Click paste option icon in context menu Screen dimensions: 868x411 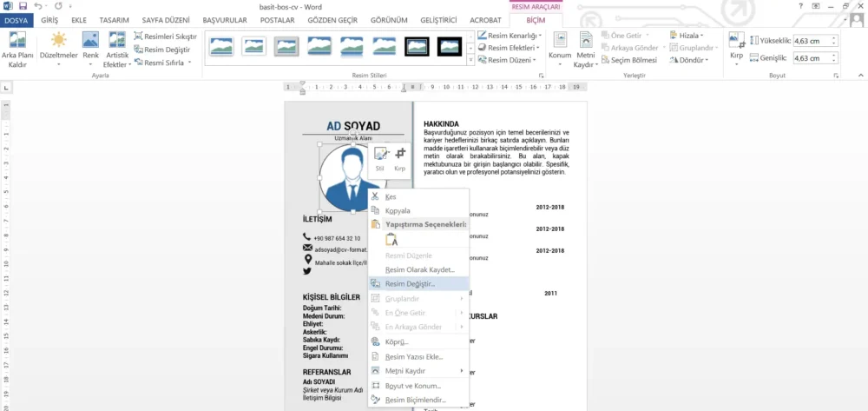pos(391,239)
